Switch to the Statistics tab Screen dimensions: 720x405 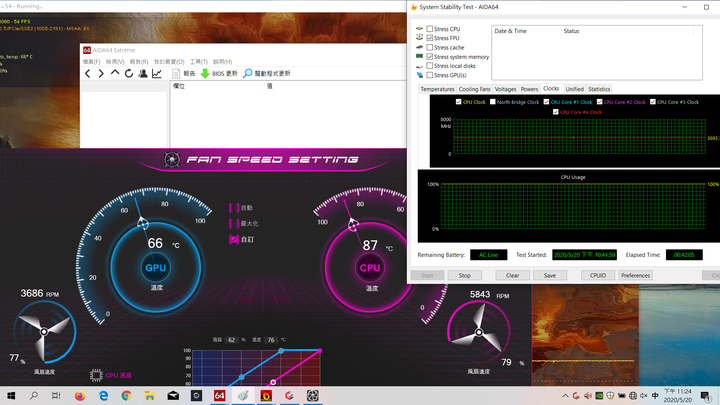599,89
